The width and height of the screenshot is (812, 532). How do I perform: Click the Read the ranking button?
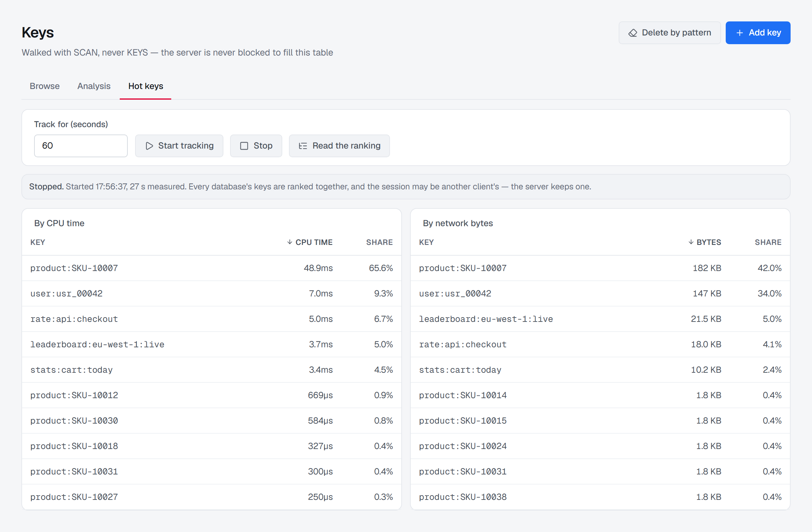coord(339,146)
